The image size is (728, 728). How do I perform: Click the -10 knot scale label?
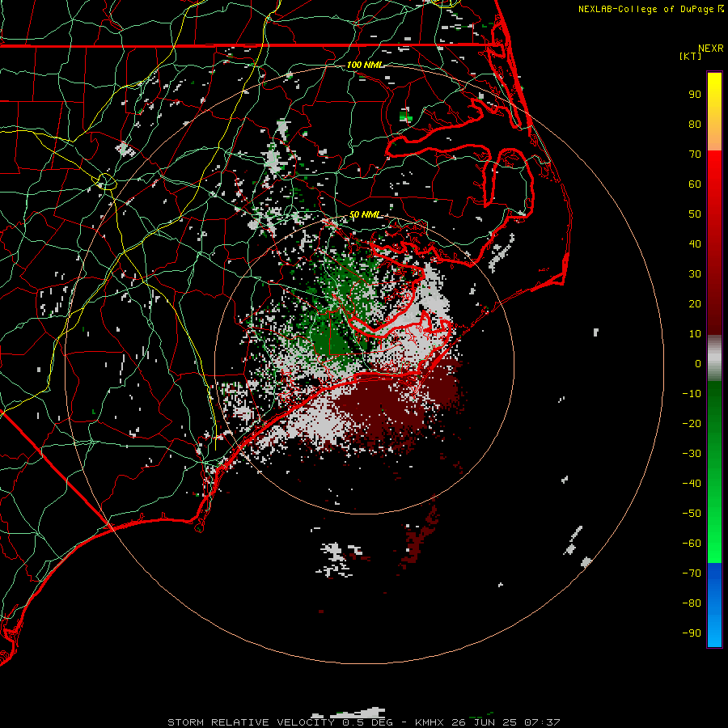click(692, 394)
